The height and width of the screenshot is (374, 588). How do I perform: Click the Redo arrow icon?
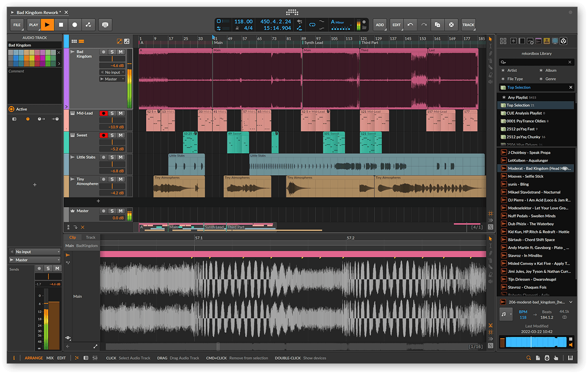(424, 25)
